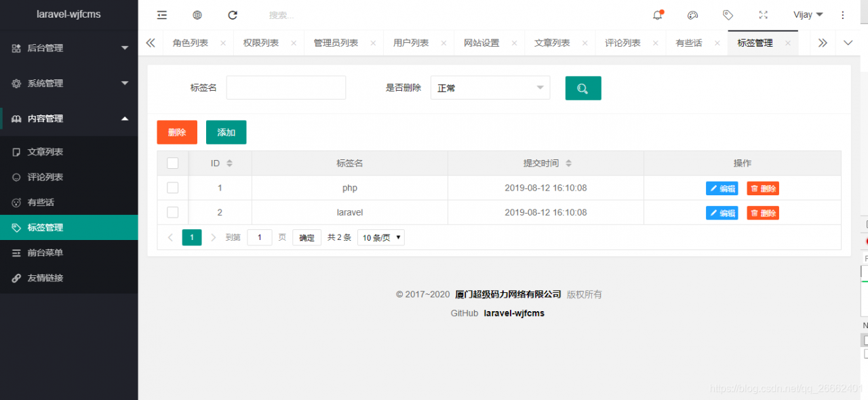Open 前台菜单 in sidebar

pyautogui.click(x=68, y=252)
